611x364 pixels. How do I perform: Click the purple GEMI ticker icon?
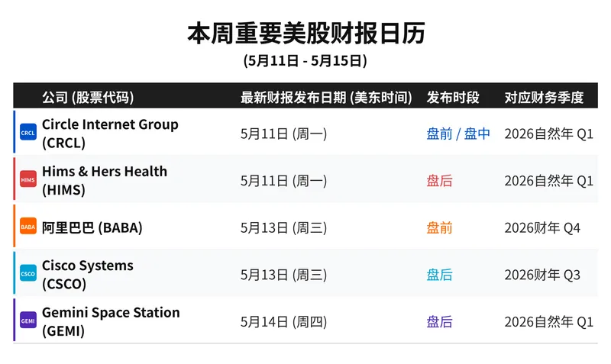[x=28, y=321]
